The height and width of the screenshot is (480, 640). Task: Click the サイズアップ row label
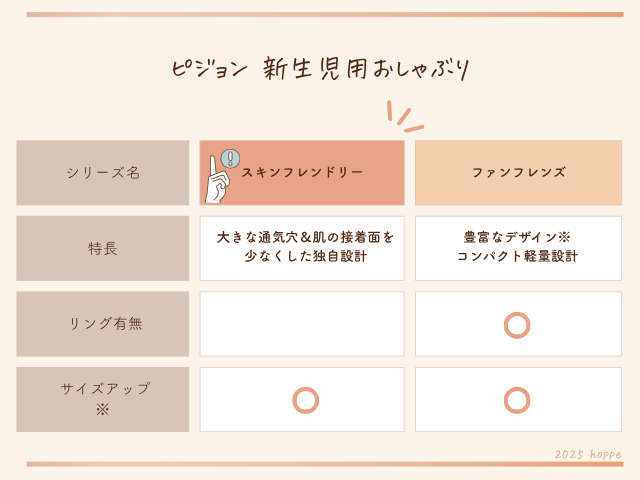[x=103, y=389]
